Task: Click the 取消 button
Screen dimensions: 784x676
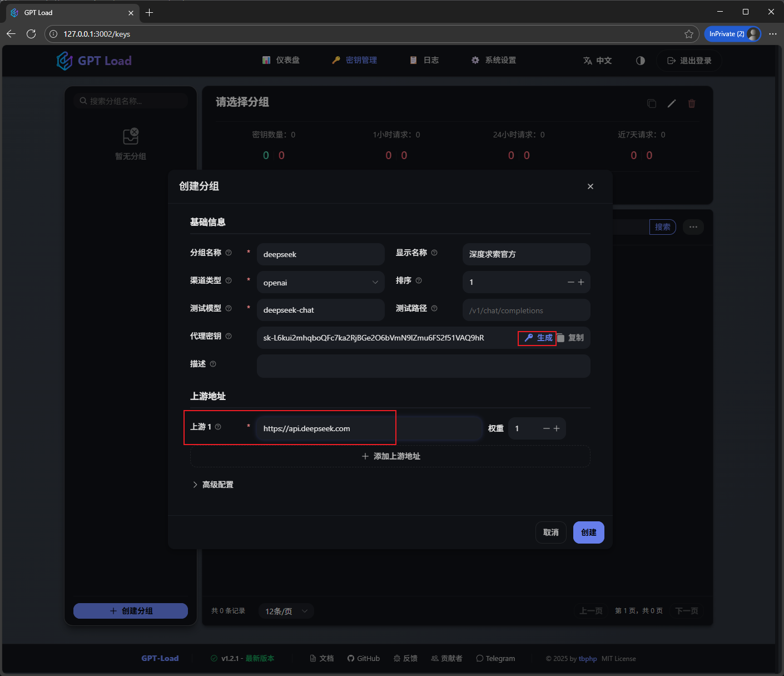Action: (550, 532)
